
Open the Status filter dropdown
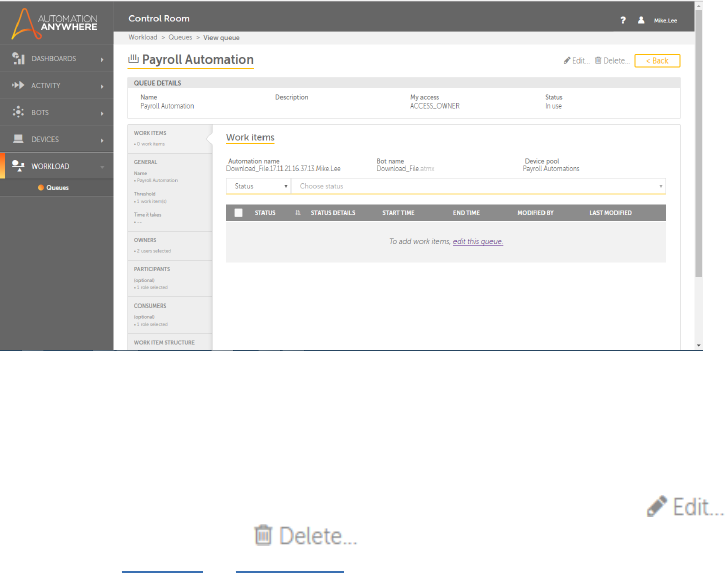258,186
